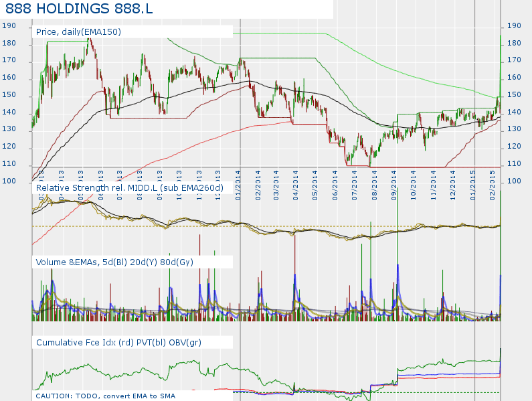Screen dimensions: 532x401
Task: Click the 180 value on left price axis
Action: [9, 43]
